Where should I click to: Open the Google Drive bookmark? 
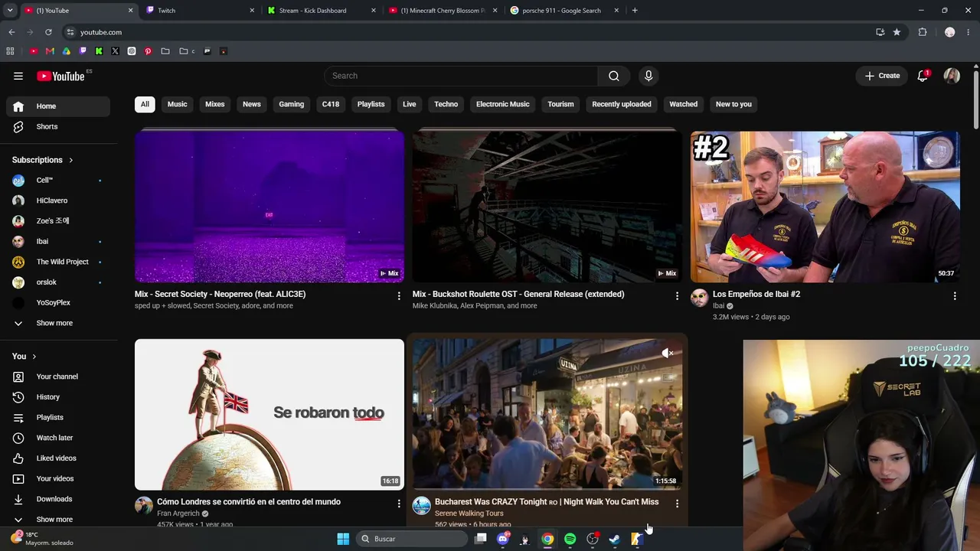pyautogui.click(x=66, y=51)
